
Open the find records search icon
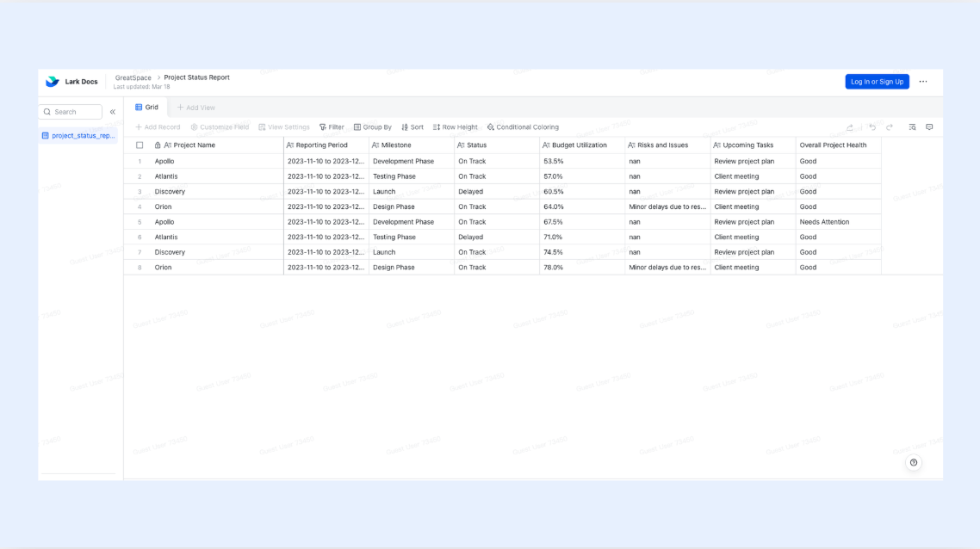click(x=913, y=127)
